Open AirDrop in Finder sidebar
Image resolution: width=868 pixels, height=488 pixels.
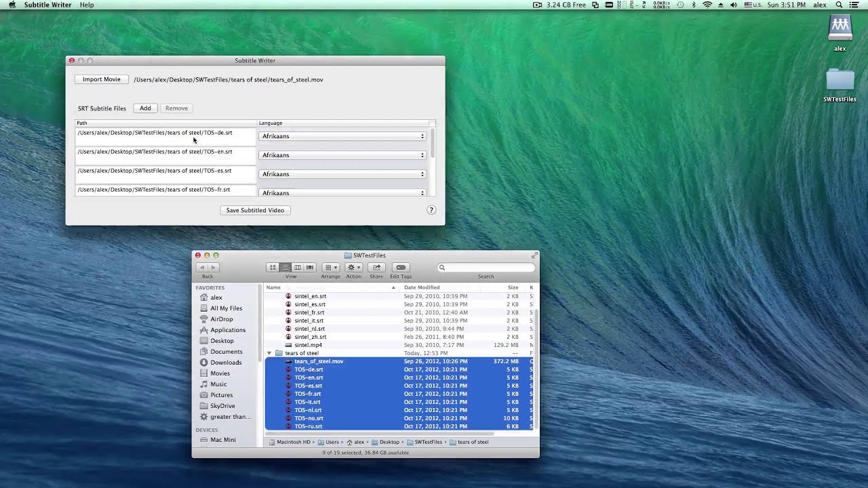(x=221, y=319)
